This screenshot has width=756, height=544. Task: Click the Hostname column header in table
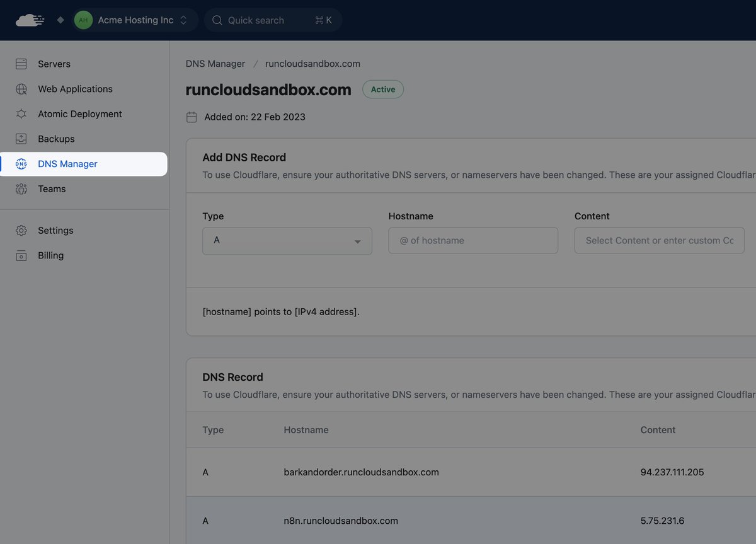click(306, 430)
